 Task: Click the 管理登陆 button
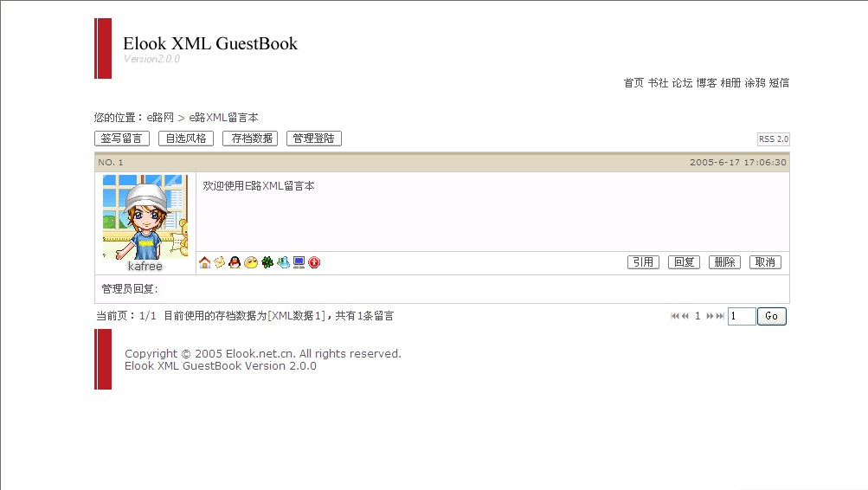tap(314, 139)
